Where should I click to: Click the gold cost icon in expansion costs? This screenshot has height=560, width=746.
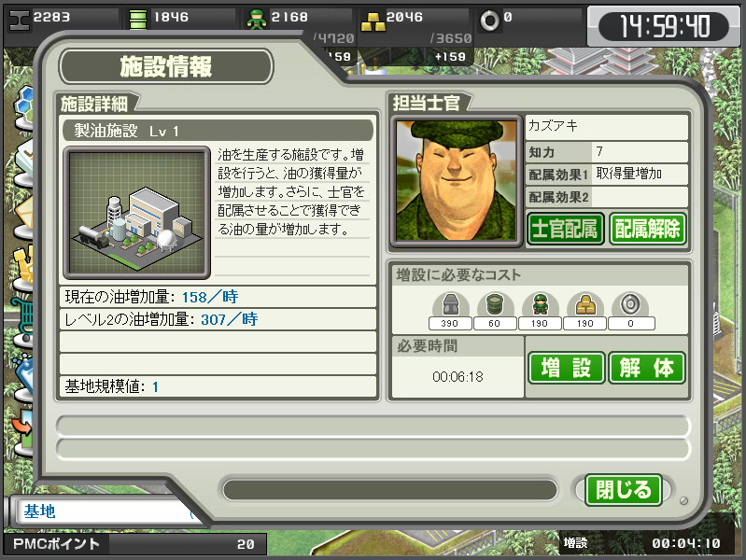pyautogui.click(x=585, y=304)
